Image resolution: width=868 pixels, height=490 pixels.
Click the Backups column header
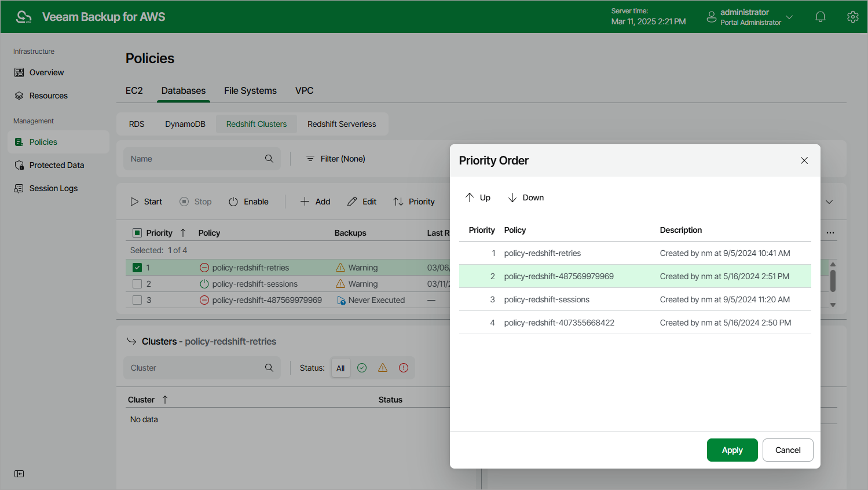(350, 233)
